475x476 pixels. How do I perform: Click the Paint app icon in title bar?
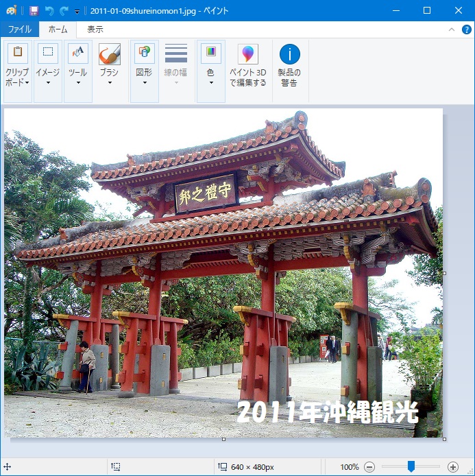pyautogui.click(x=11, y=10)
